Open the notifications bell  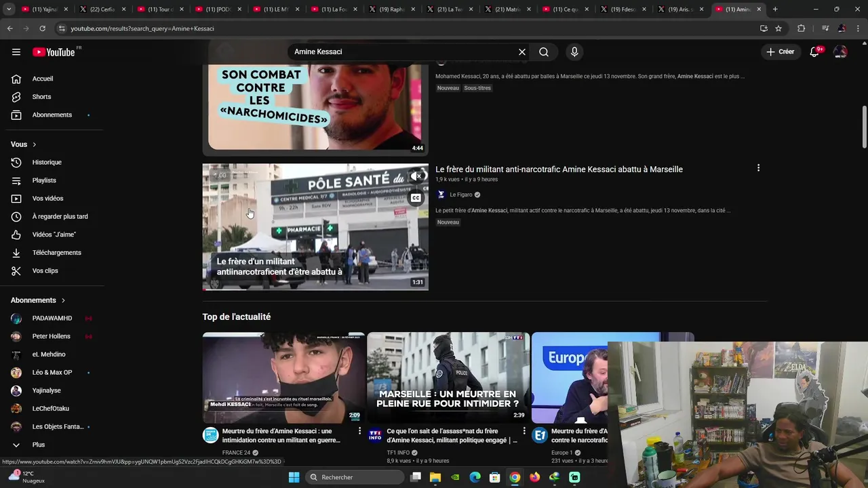click(814, 52)
